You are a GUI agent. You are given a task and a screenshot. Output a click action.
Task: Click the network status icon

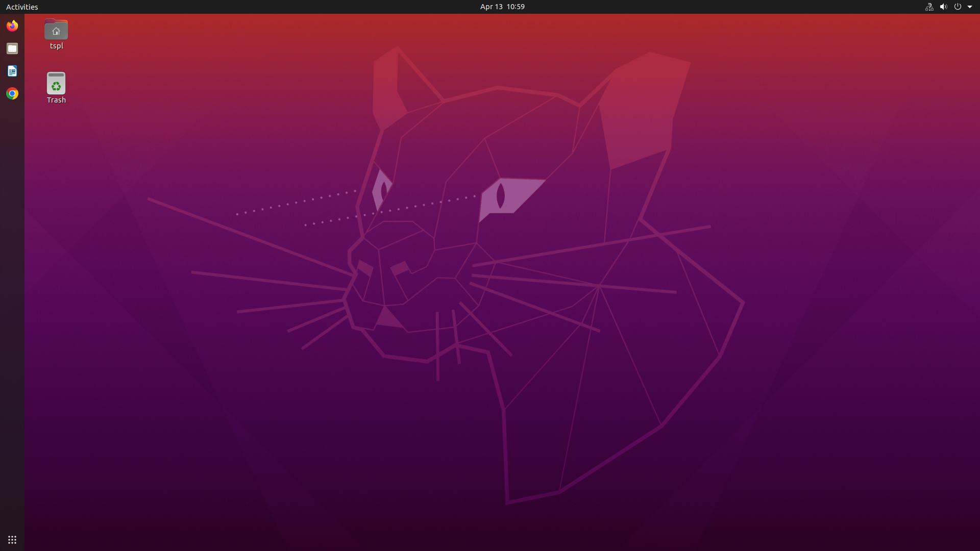pos(929,7)
